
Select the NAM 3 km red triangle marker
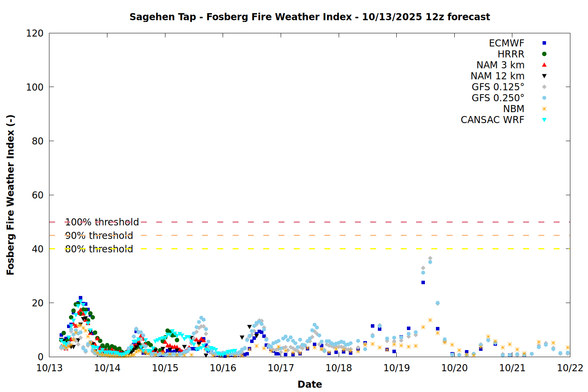544,65
